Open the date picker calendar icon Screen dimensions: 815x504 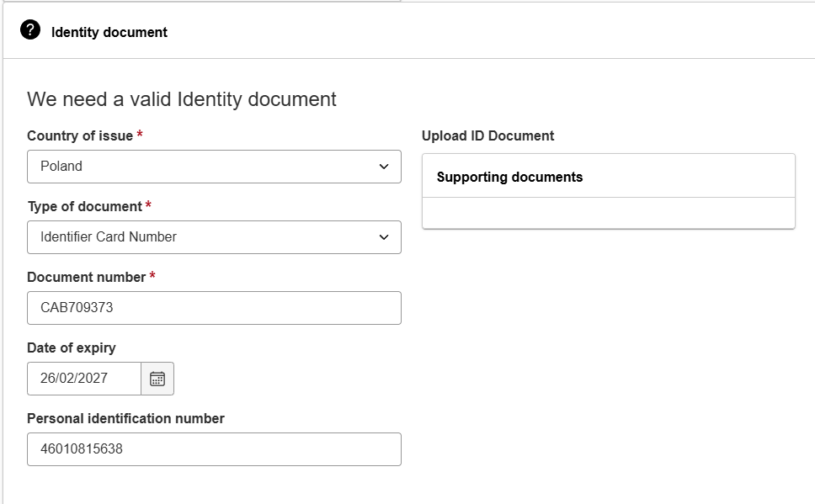[x=157, y=379]
